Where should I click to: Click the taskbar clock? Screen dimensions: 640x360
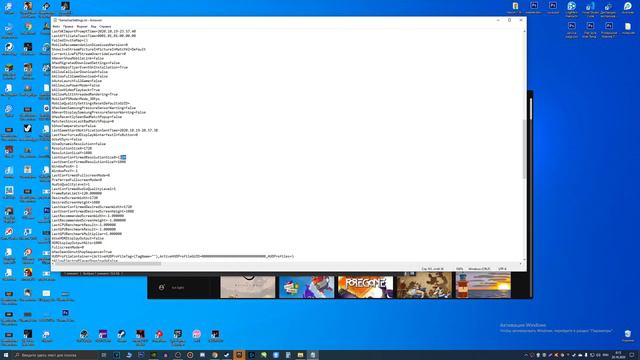[618, 355]
